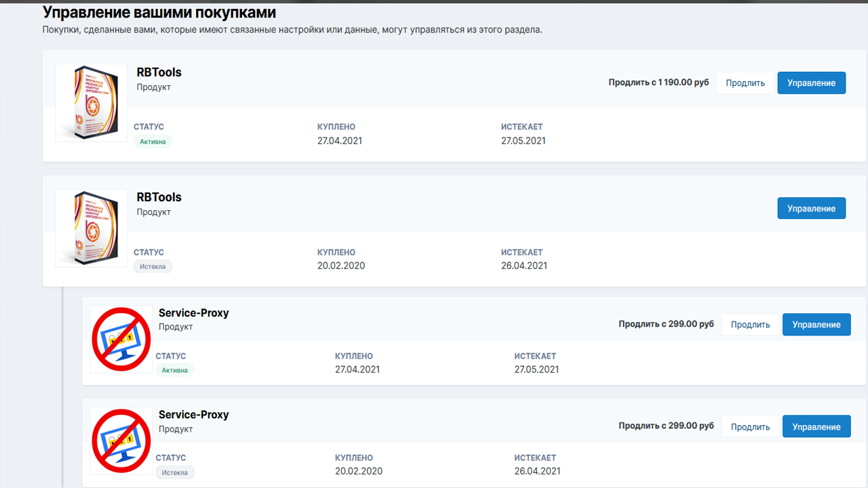Image resolution: width=868 pixels, height=488 pixels.
Task: Open Управление for RBTools purchased 20.02.2020
Action: [811, 208]
